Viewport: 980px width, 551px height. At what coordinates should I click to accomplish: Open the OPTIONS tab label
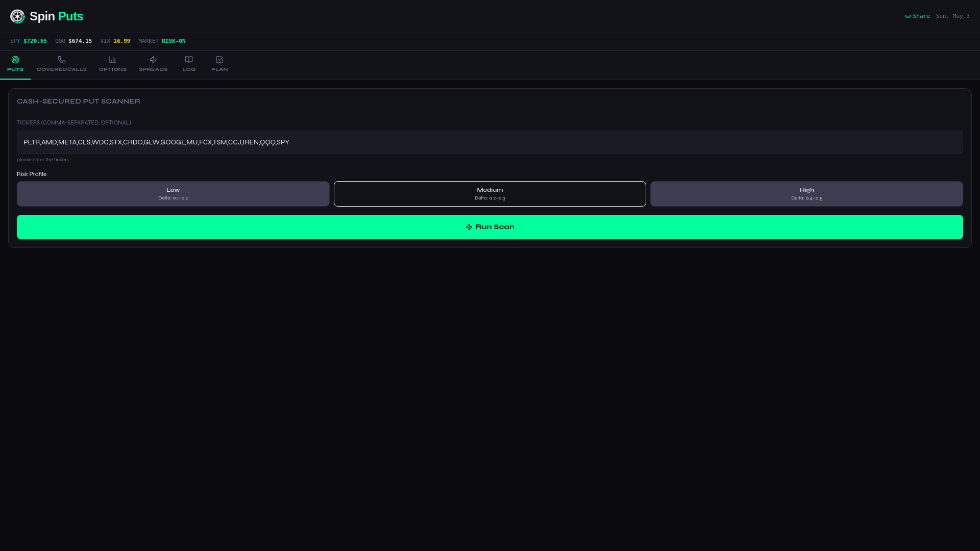pos(113,69)
